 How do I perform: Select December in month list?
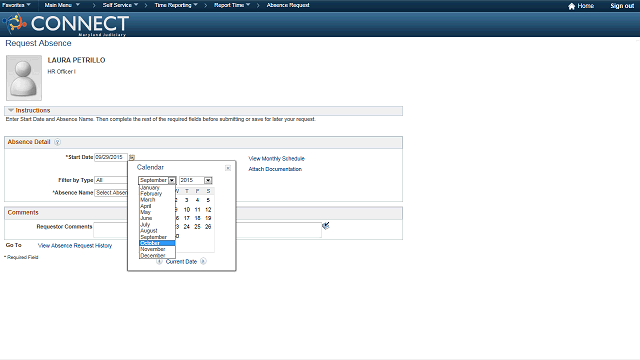point(157,255)
